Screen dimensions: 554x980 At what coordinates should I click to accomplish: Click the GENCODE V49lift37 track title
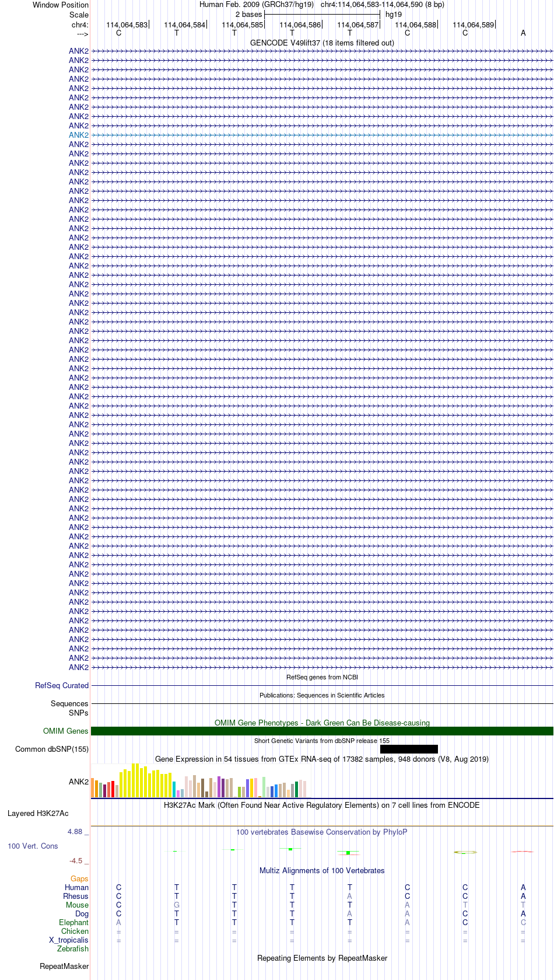[322, 43]
